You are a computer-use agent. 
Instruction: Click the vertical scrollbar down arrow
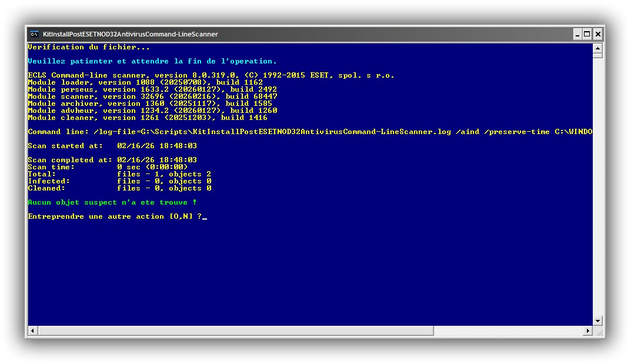tap(597, 320)
